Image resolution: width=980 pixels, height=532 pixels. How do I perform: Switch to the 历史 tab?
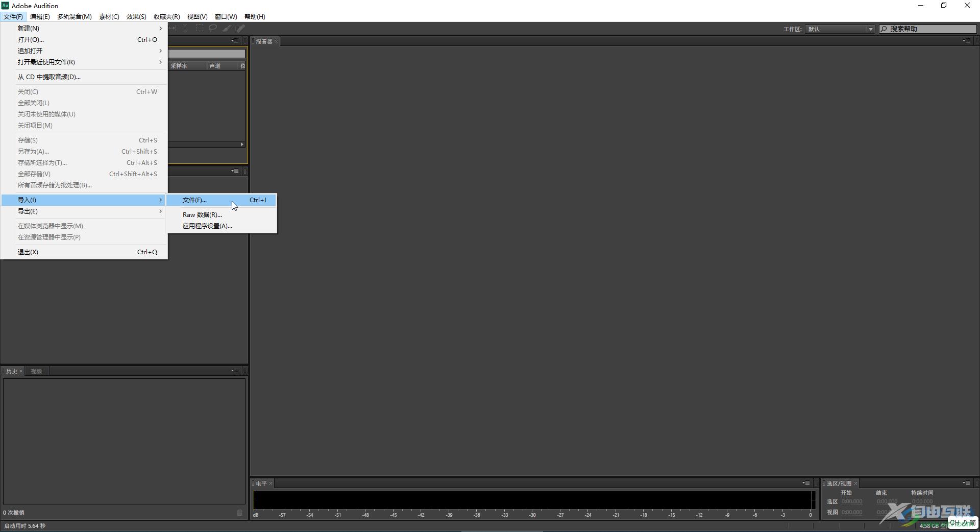(12, 371)
